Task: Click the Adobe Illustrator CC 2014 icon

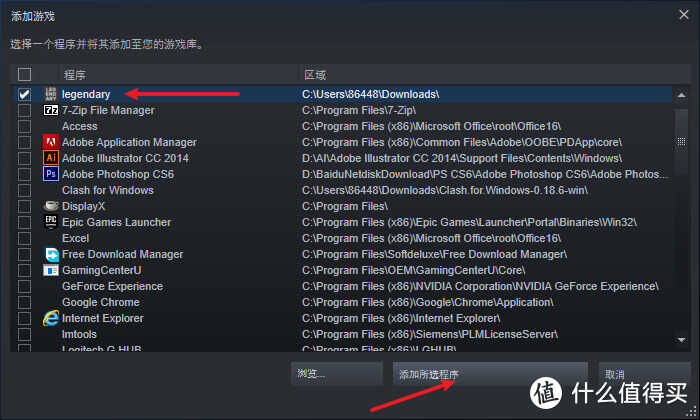Action: (51, 158)
